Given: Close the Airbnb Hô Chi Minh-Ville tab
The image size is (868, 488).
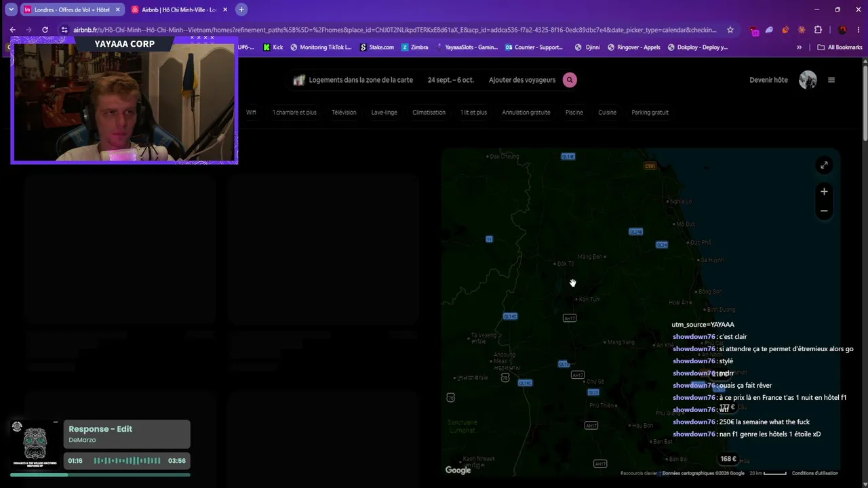Looking at the screenshot, I should pos(225,9).
